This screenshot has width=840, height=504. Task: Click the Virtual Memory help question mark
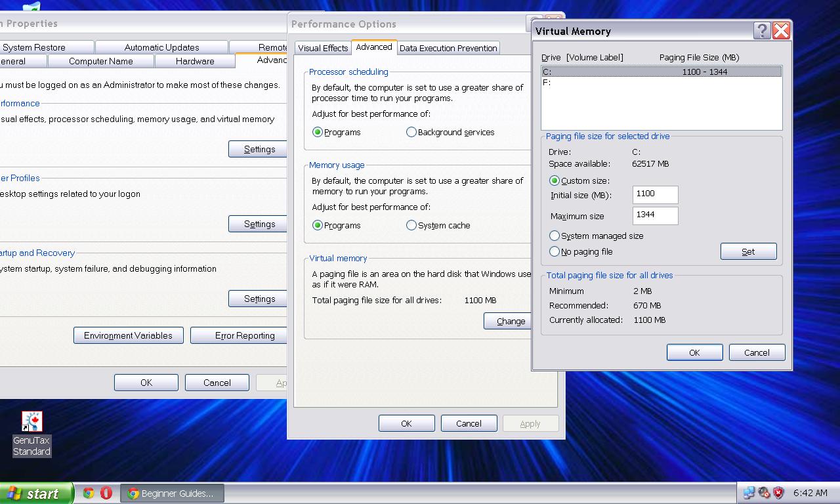click(761, 31)
